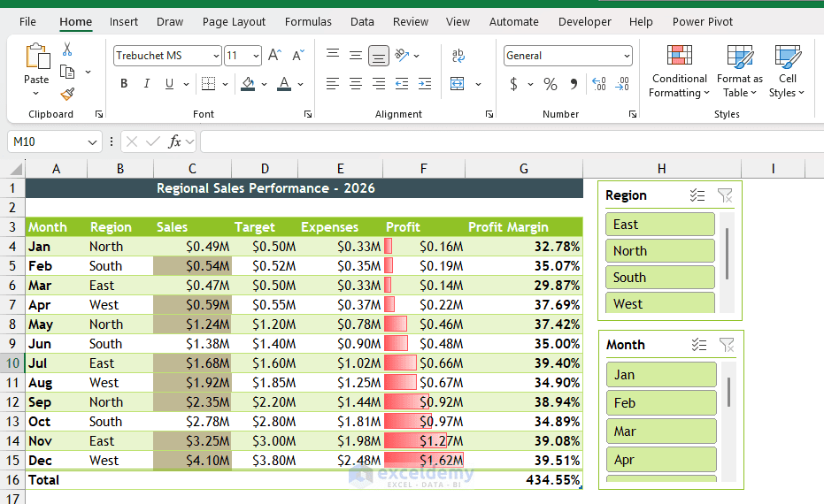This screenshot has height=504, width=824.
Task: Toggle Italic formatting
Action: pos(147,83)
